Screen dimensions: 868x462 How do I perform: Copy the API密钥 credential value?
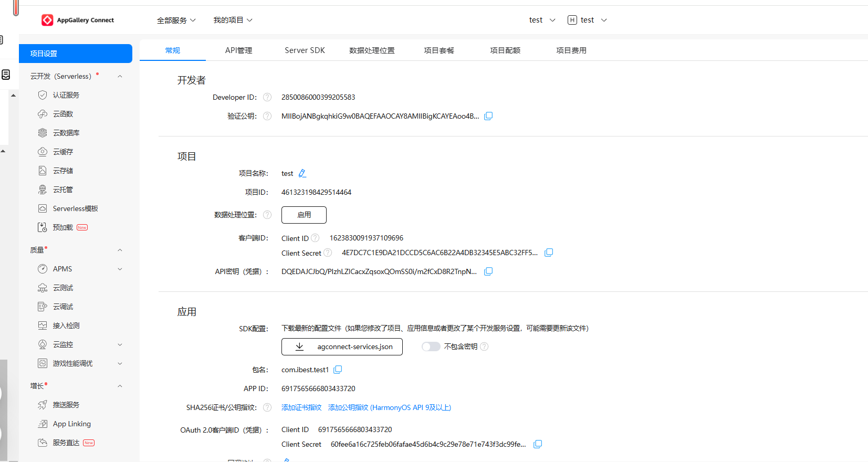488,271
